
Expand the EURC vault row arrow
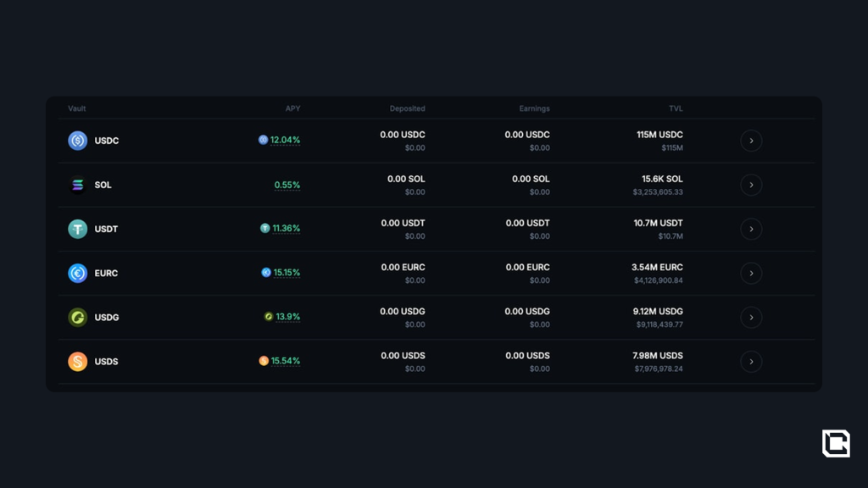751,273
